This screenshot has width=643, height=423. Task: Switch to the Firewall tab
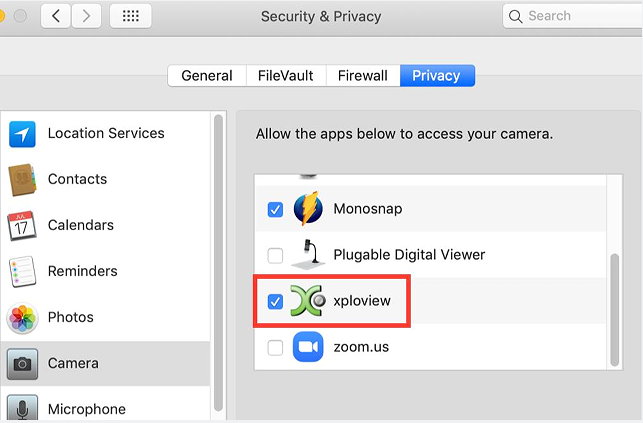pyautogui.click(x=363, y=75)
